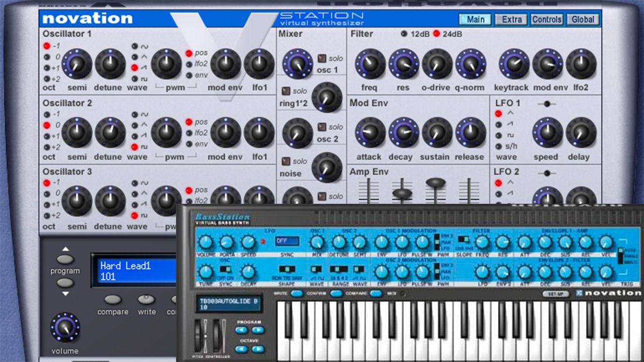Toggle solo for noise in Mixer
This screenshot has width=644, height=362.
pyautogui.click(x=286, y=161)
